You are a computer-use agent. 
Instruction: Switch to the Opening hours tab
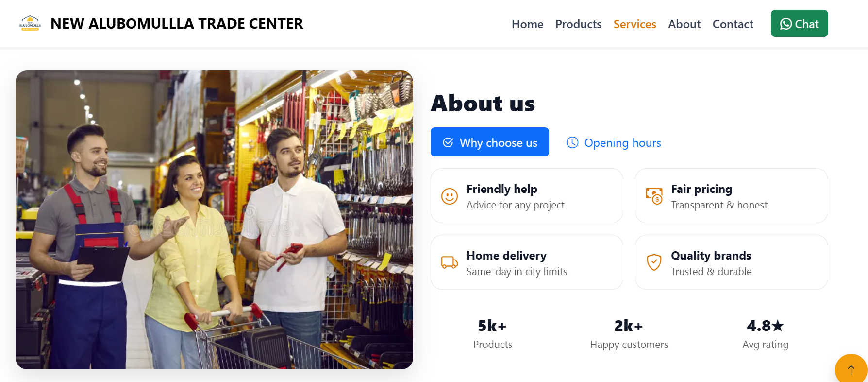[x=614, y=142]
